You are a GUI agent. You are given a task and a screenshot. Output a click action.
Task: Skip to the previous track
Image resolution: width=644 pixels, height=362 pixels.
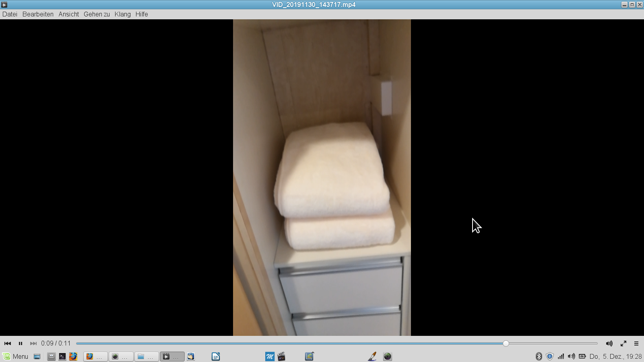(x=8, y=343)
